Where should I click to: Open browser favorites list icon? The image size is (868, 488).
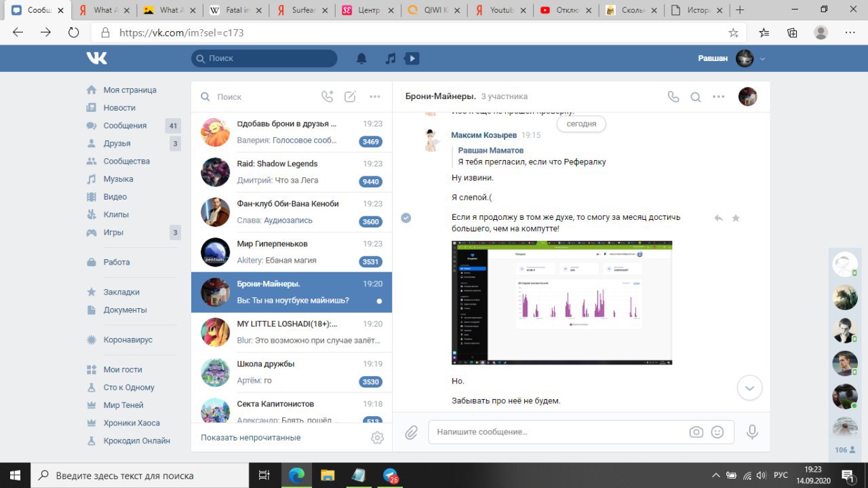click(764, 33)
